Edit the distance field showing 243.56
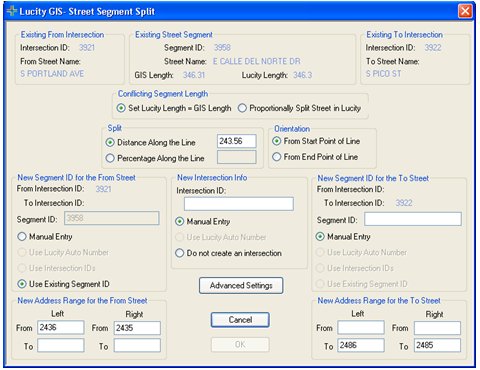Image resolution: width=480 pixels, height=370 pixels. pyautogui.click(x=237, y=141)
